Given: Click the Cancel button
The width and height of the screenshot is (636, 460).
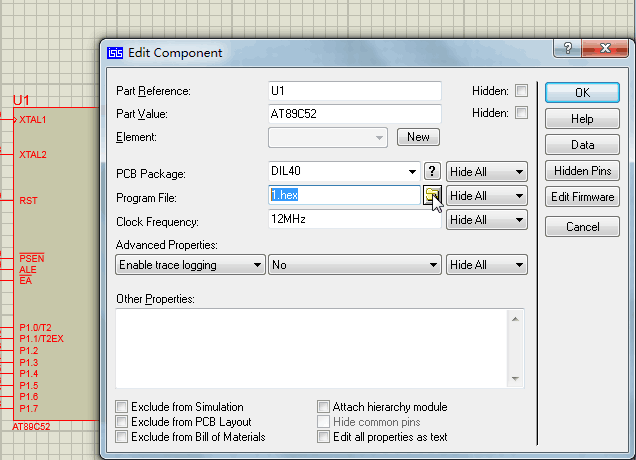Looking at the screenshot, I should pyautogui.click(x=582, y=226).
